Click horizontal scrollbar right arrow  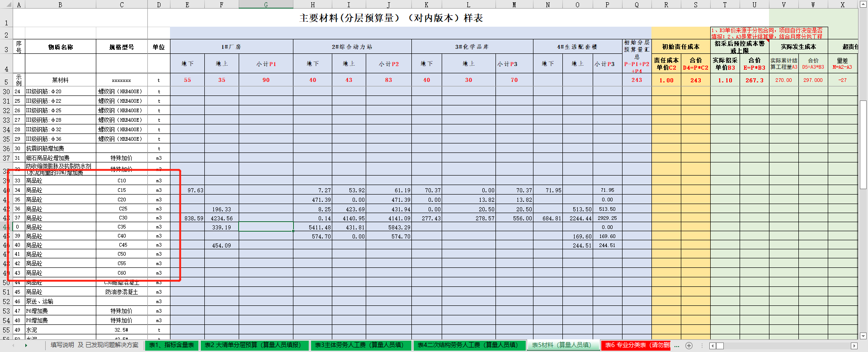click(x=854, y=346)
